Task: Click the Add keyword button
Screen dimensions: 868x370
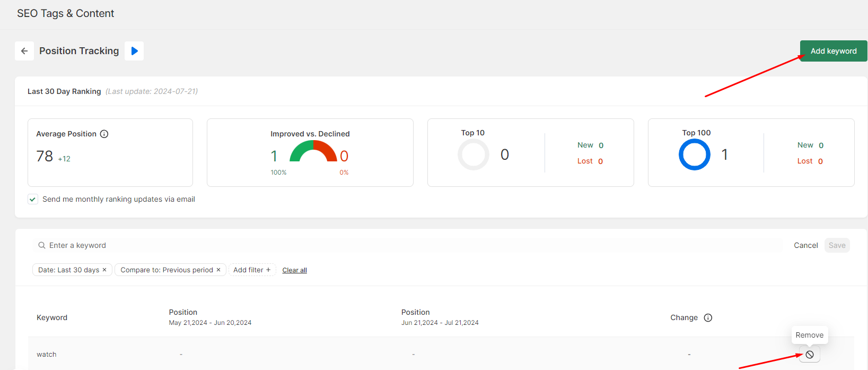Action: click(x=833, y=51)
